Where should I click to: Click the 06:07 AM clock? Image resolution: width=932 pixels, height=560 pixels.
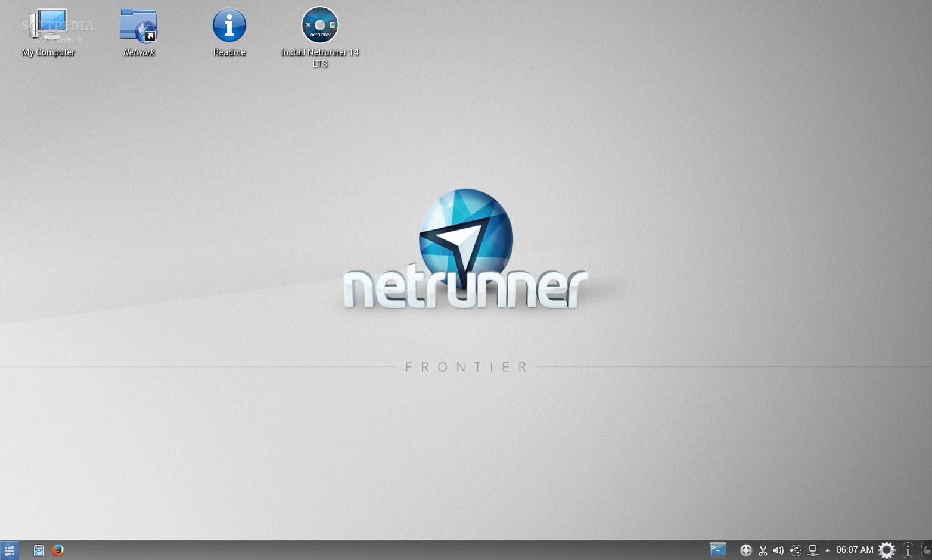855,550
